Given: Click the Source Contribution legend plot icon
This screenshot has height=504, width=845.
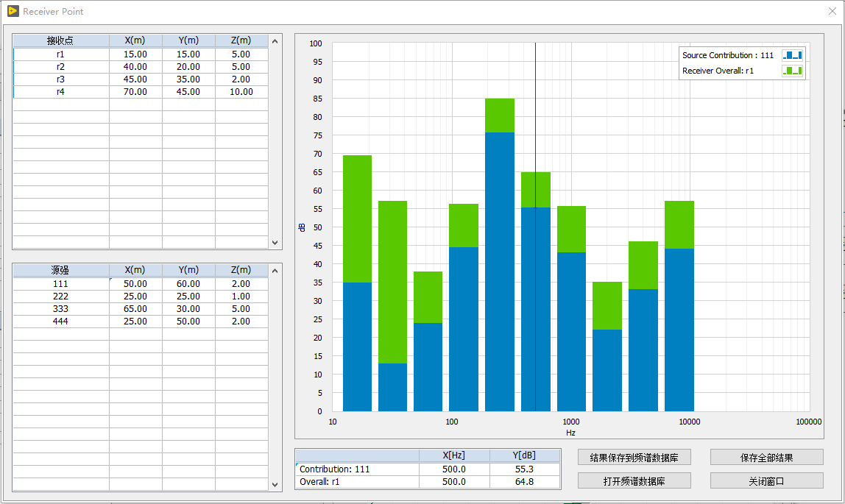Looking at the screenshot, I should [x=792, y=55].
